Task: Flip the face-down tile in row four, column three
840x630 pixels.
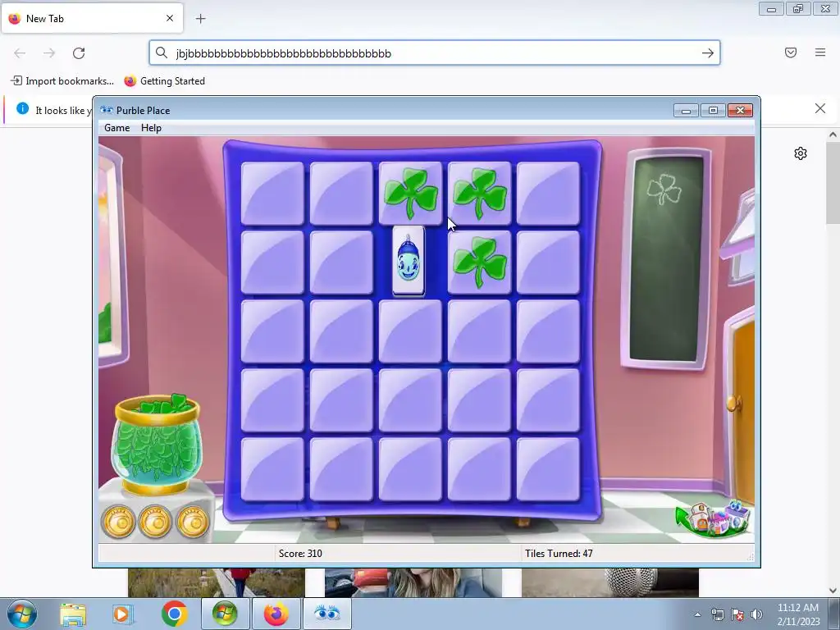Action: 410,400
